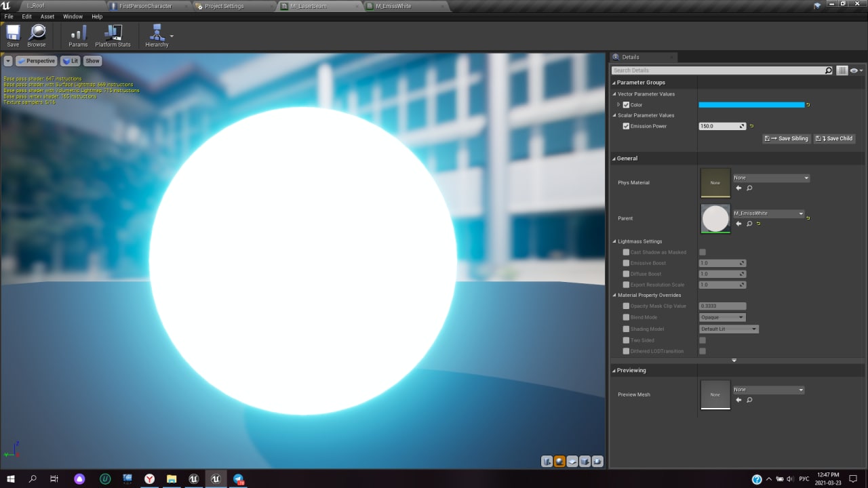
Task: Open the Window menu
Action: tap(73, 16)
